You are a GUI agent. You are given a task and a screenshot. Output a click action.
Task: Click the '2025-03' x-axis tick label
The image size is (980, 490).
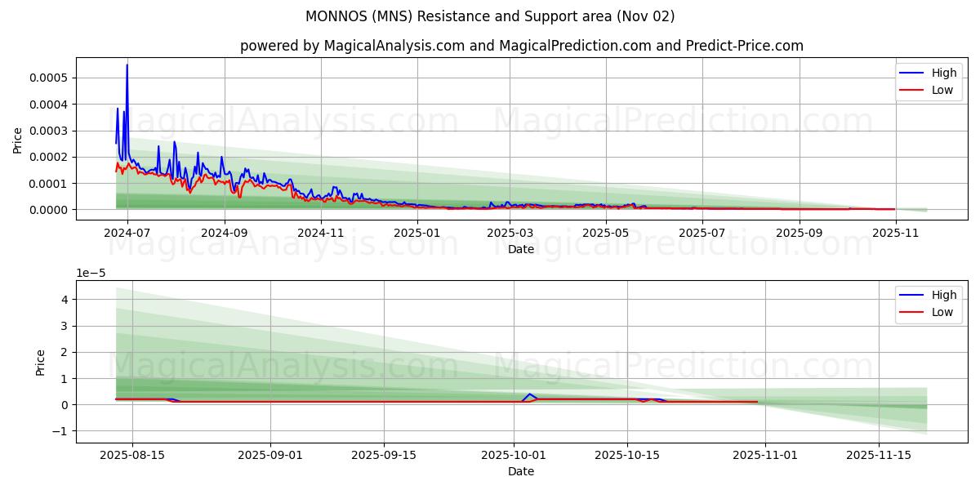pyautogui.click(x=510, y=233)
